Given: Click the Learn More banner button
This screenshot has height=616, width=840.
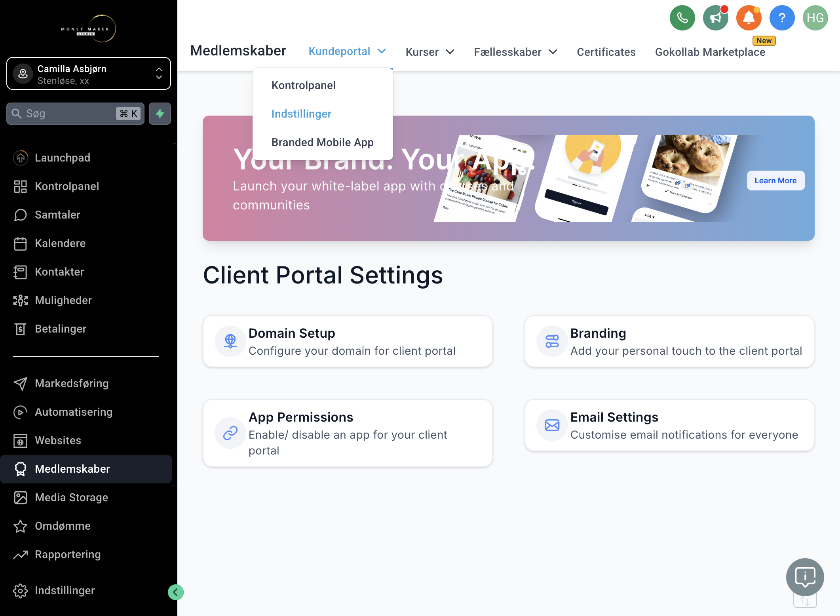Looking at the screenshot, I should (x=775, y=181).
